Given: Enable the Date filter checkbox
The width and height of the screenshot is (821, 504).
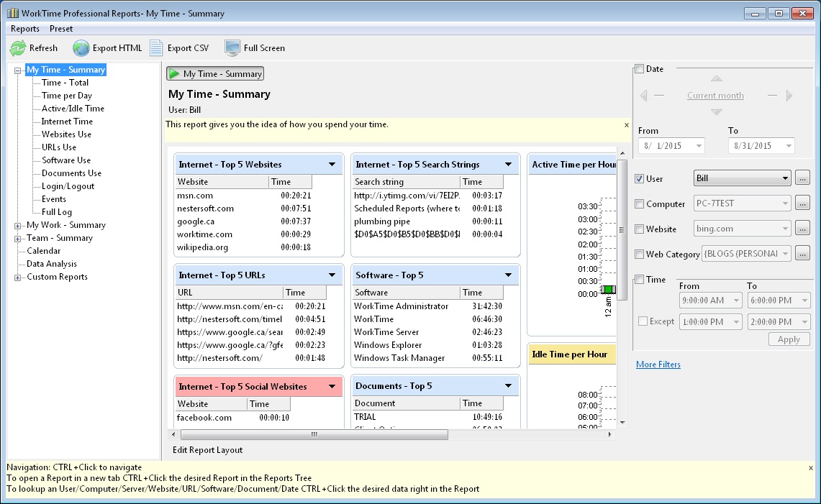Looking at the screenshot, I should [x=639, y=68].
